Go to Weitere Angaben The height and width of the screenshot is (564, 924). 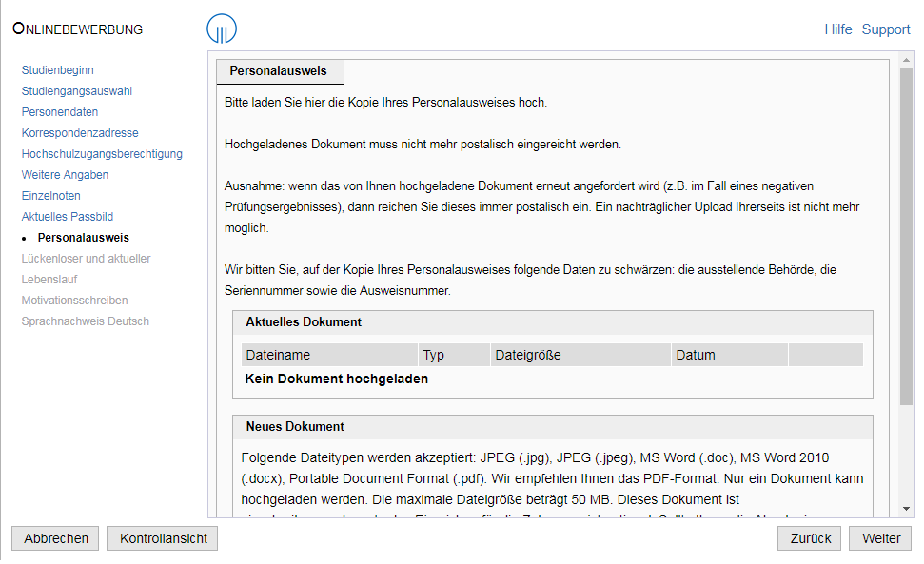tap(65, 175)
